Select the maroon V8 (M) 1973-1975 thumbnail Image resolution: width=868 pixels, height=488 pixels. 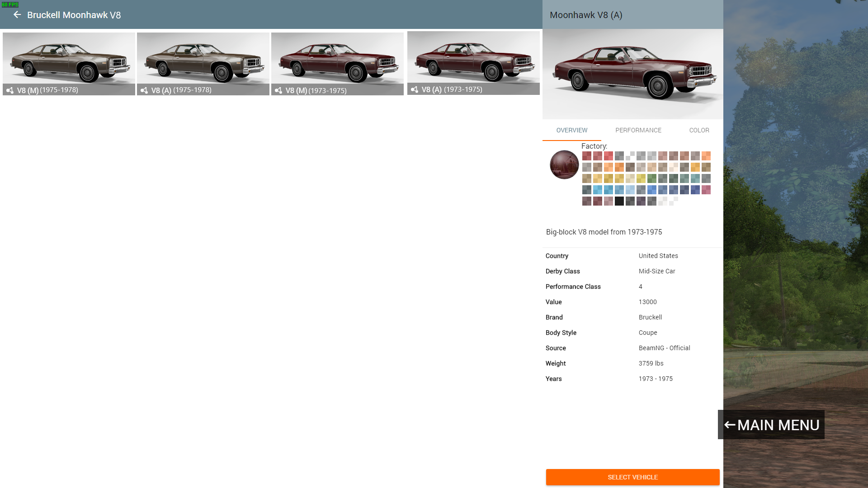(x=337, y=64)
